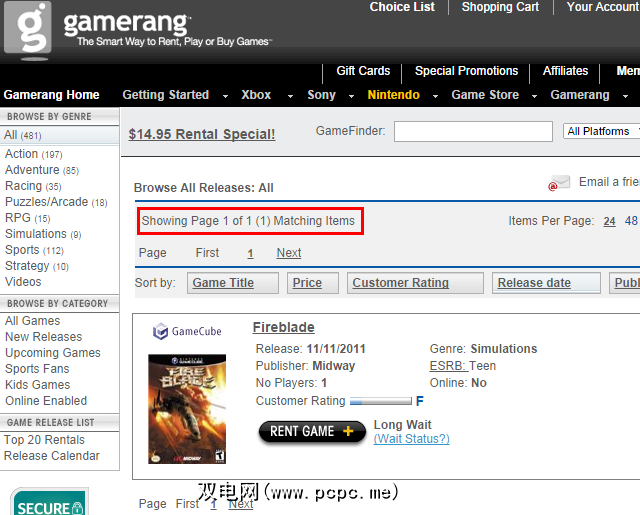The image size is (640, 515).
Task: Go to Gamerang Home
Action: [51, 95]
